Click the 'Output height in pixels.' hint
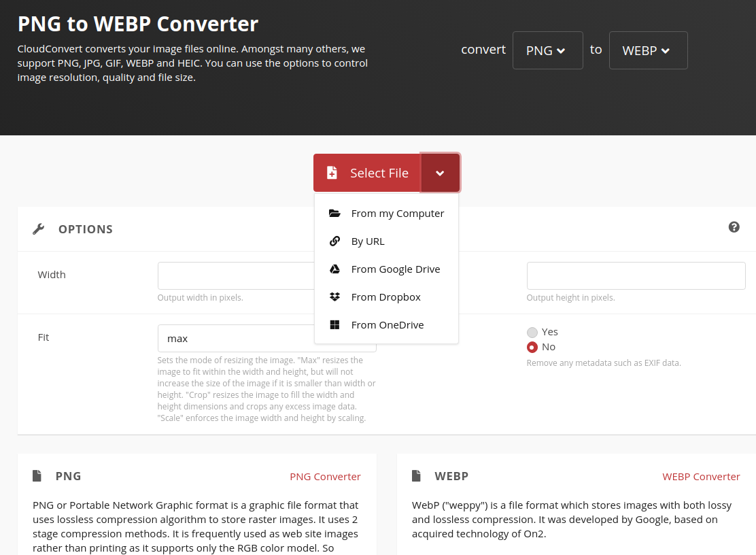 point(570,298)
